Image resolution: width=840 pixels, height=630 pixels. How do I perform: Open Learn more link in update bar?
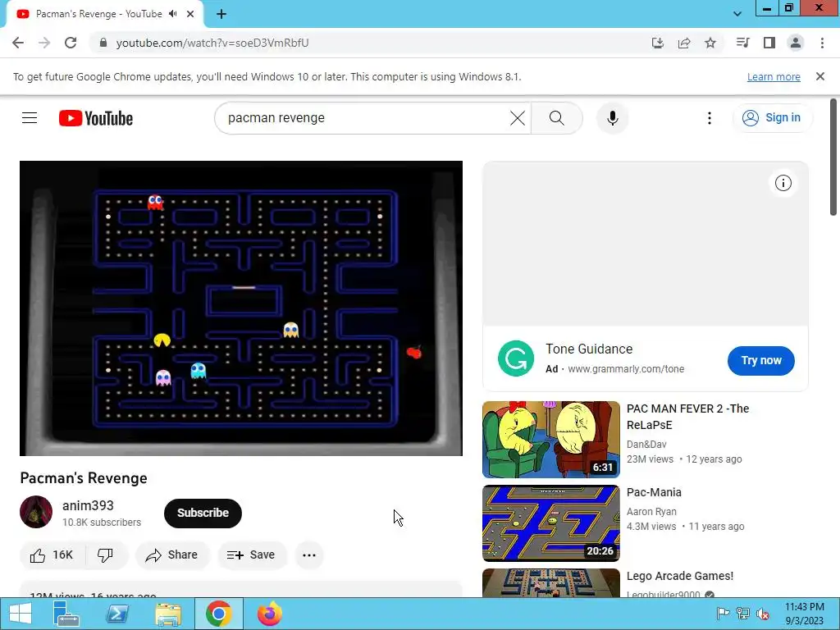[x=774, y=76]
